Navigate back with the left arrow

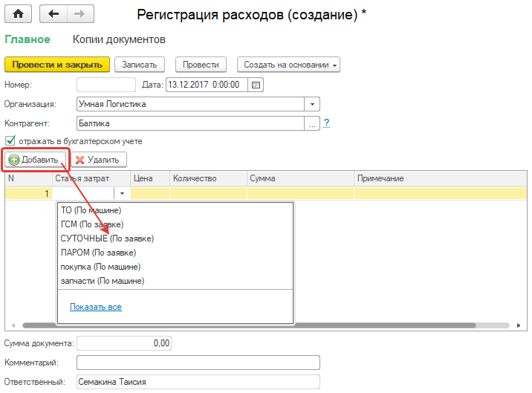[x=53, y=14]
